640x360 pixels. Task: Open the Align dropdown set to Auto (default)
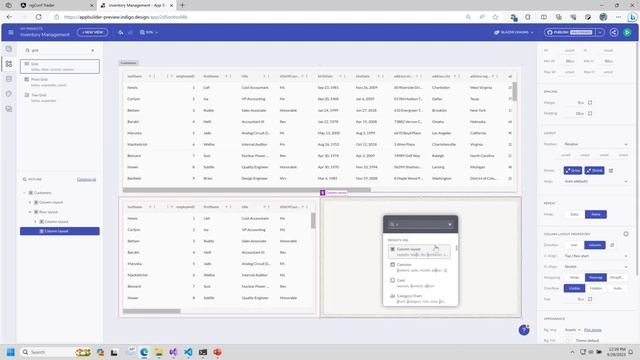(x=596, y=181)
